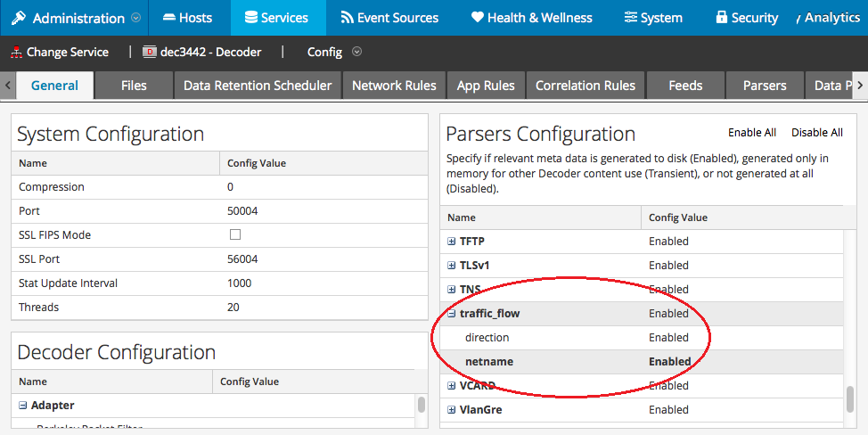
Task: Collapse the traffic_flow parser node
Action: pos(452,314)
